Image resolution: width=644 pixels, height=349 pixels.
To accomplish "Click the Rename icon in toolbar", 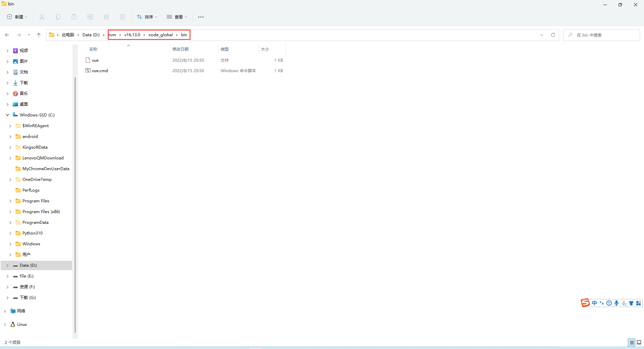I will point(90,17).
